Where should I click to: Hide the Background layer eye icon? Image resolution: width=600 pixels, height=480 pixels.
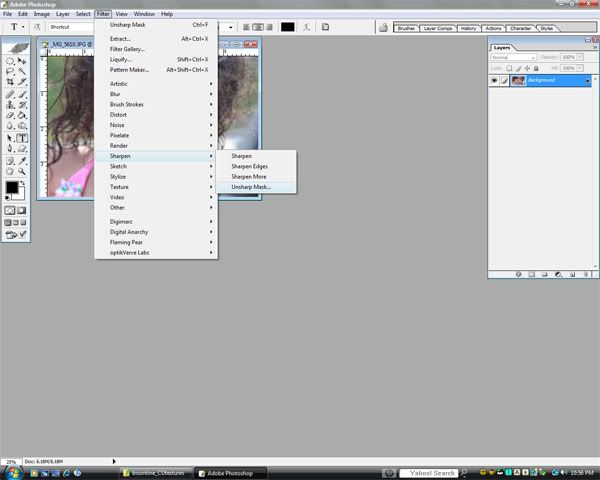point(494,80)
